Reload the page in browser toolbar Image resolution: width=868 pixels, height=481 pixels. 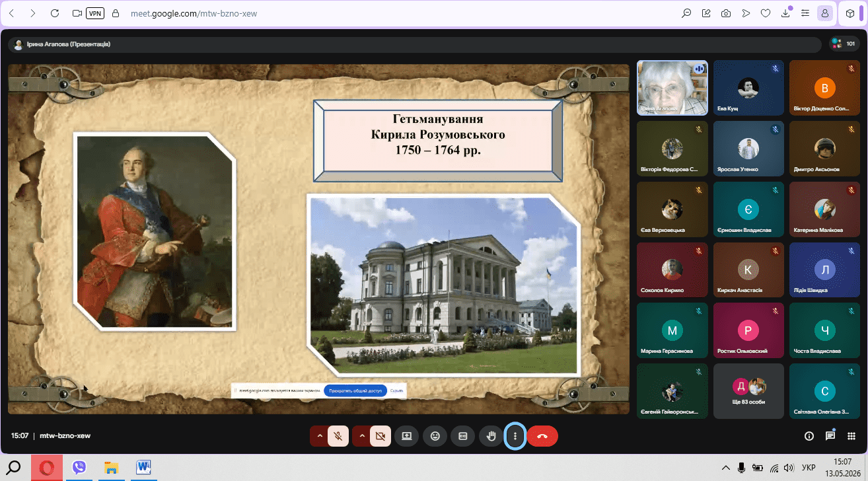tap(55, 13)
